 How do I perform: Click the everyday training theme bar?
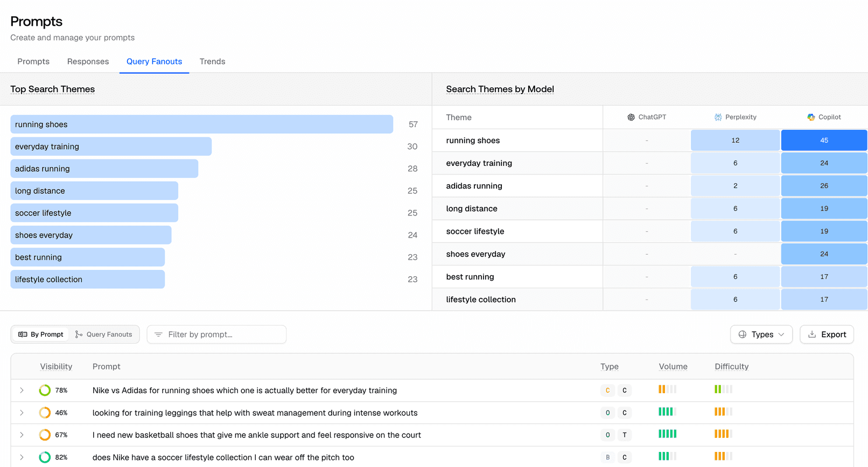[111, 147]
